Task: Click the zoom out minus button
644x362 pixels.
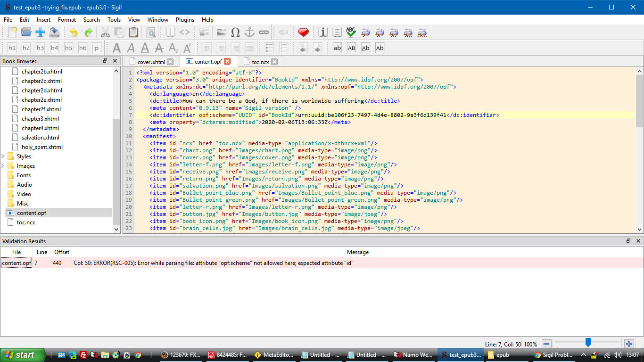Action: pyautogui.click(x=546, y=344)
